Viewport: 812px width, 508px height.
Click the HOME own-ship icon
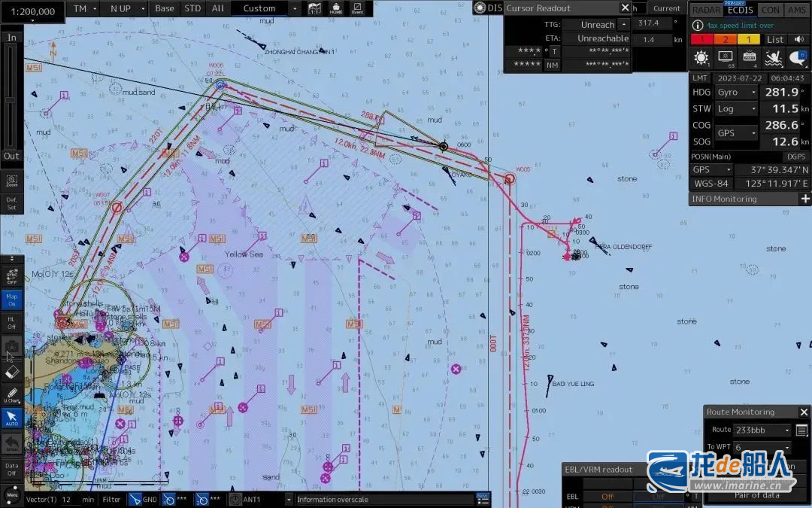pyautogui.click(x=335, y=8)
